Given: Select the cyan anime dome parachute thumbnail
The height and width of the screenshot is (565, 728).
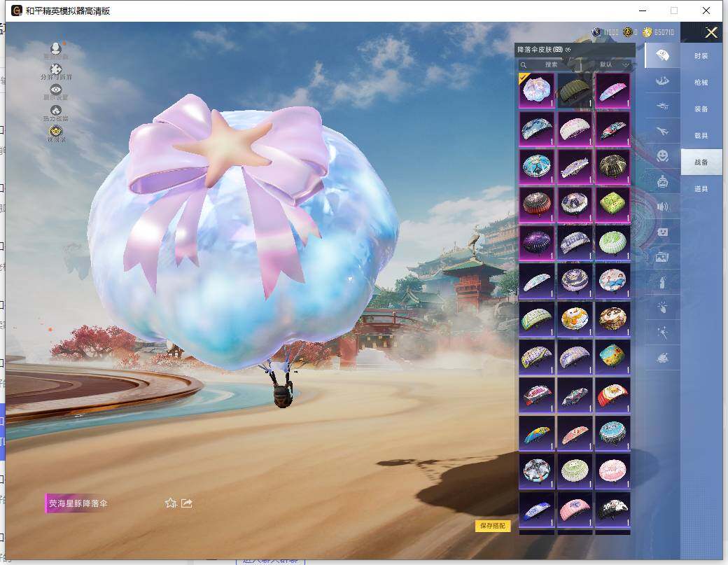Looking at the screenshot, I should tap(536, 166).
